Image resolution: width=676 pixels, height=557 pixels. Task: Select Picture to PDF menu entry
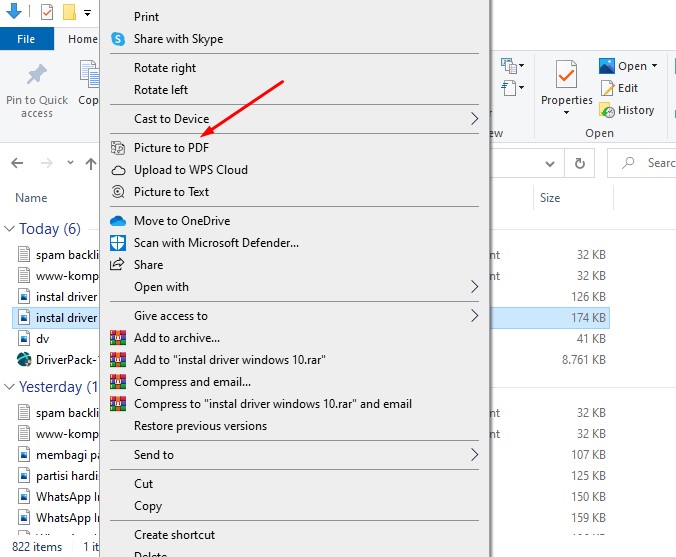pyautogui.click(x=171, y=148)
